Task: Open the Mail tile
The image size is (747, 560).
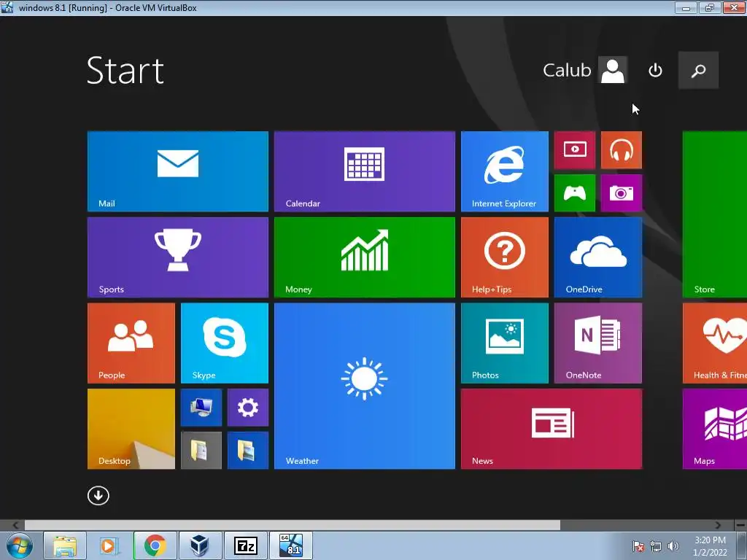Action: coord(178,171)
